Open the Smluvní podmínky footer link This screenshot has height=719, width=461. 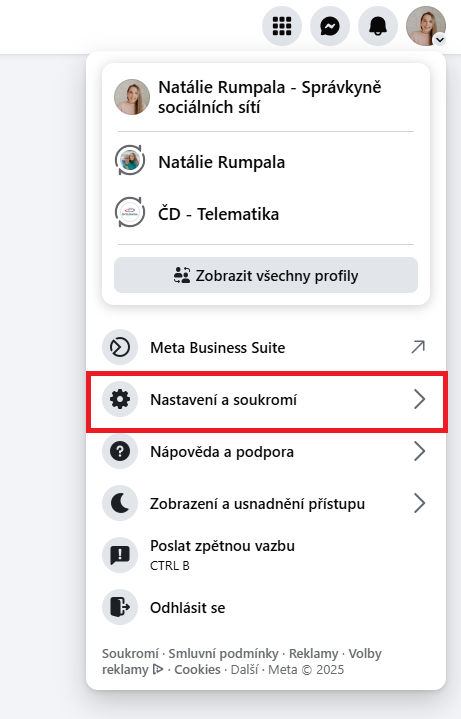(x=223, y=653)
